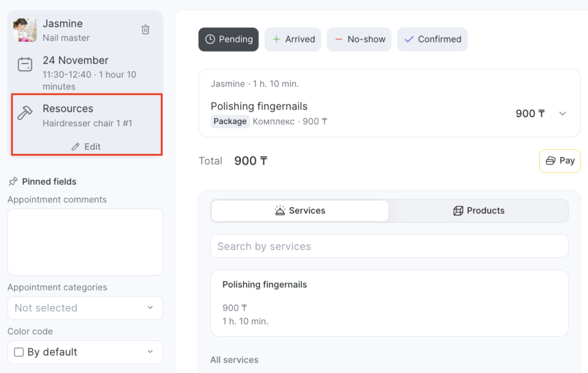
Task: Click the calendar icon next to 24 November
Action: point(25,65)
